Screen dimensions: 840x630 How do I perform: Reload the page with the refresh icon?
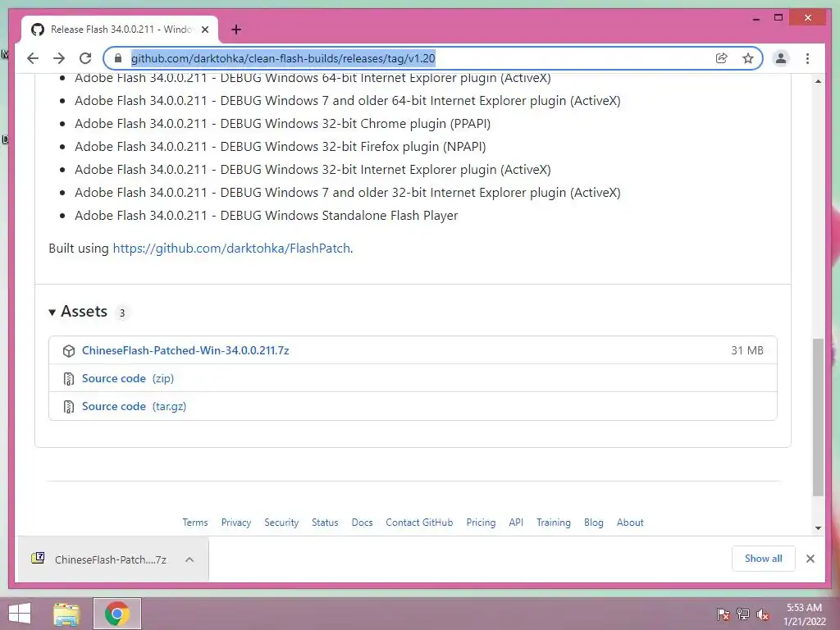85,58
